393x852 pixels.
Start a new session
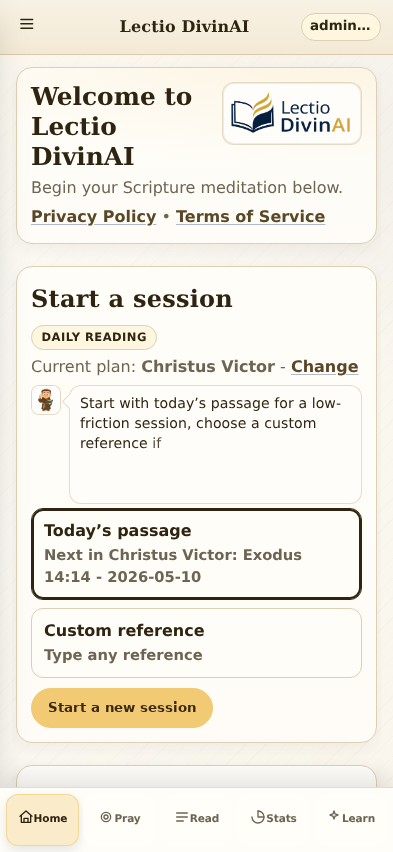tap(122, 707)
